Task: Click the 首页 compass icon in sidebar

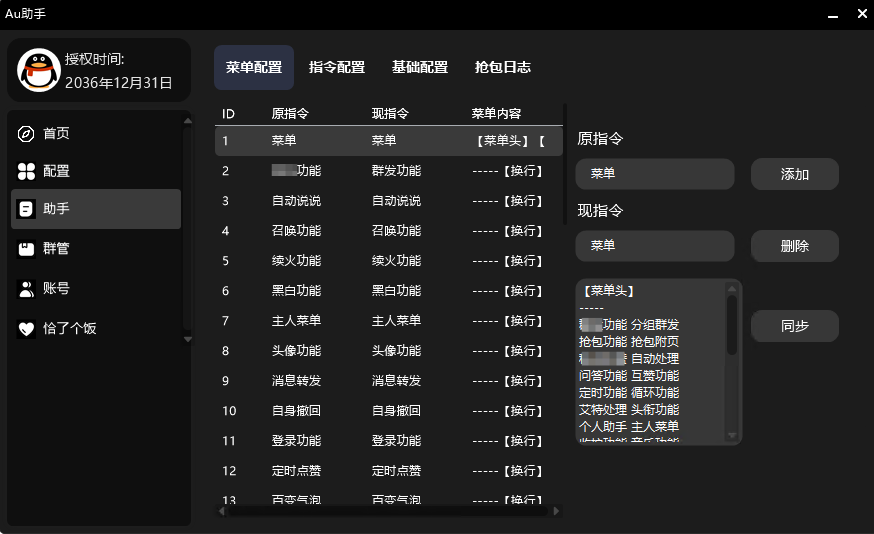Action: click(x=26, y=134)
